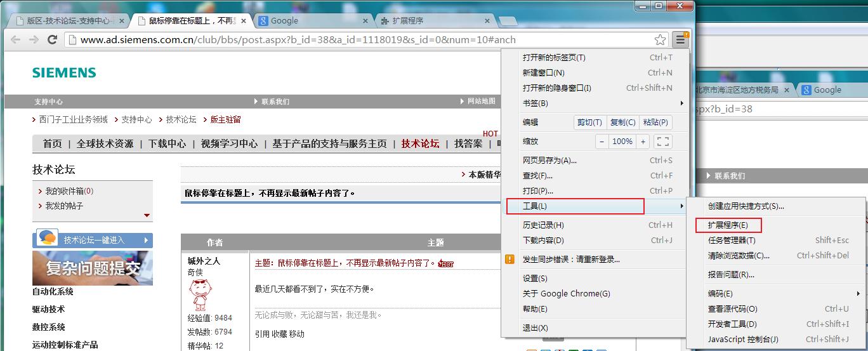
Task: Expand the 书签(B) submenu
Action: pos(596,103)
